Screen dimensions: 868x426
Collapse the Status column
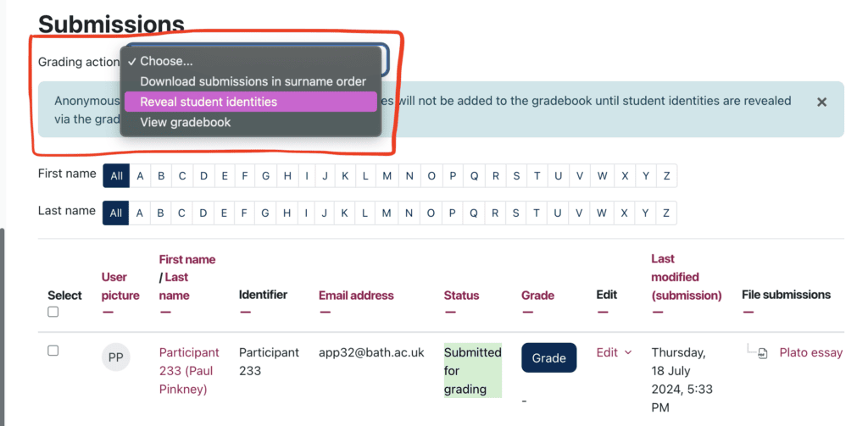[450, 313]
